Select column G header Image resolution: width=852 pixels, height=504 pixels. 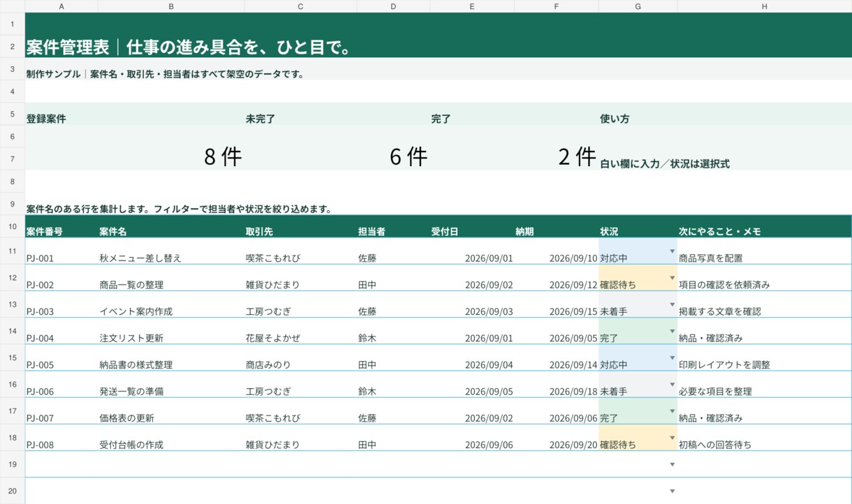coord(638,6)
